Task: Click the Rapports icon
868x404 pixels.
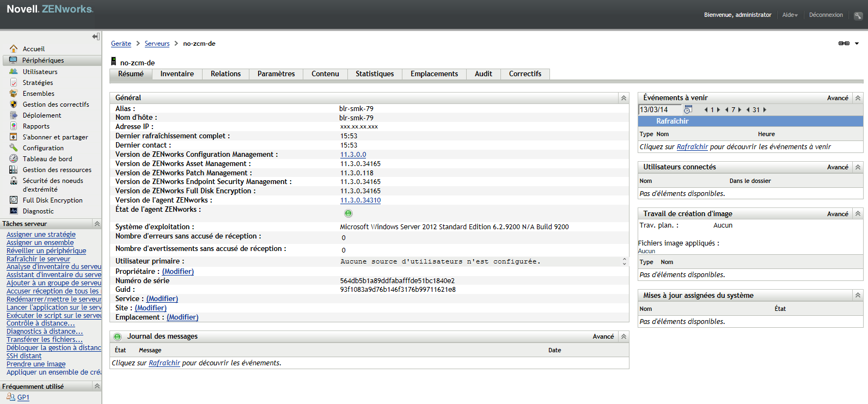Action: [x=14, y=126]
